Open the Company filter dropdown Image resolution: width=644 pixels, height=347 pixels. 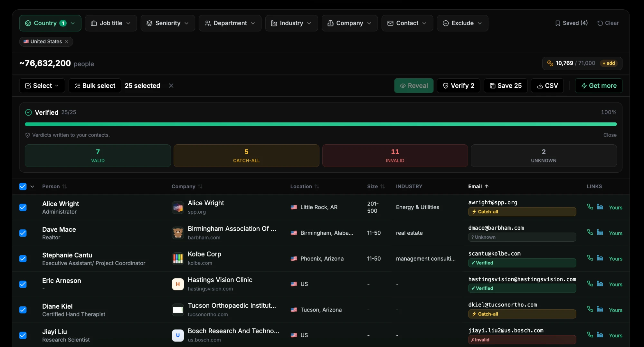tap(350, 23)
